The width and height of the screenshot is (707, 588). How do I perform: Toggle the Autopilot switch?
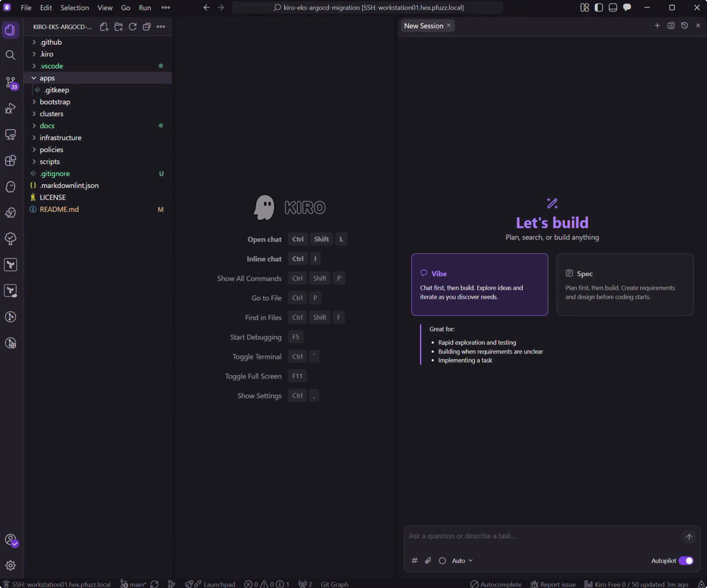pyautogui.click(x=686, y=561)
